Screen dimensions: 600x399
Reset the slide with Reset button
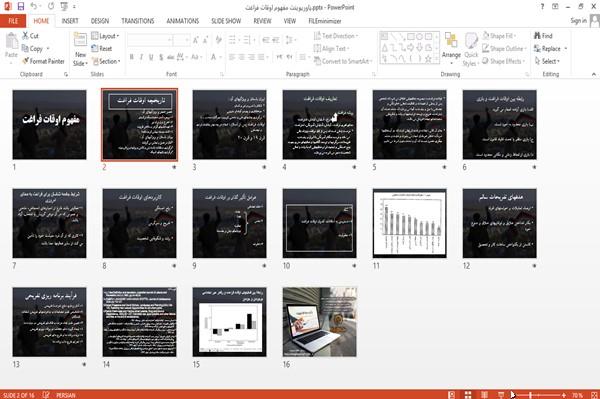(102, 49)
